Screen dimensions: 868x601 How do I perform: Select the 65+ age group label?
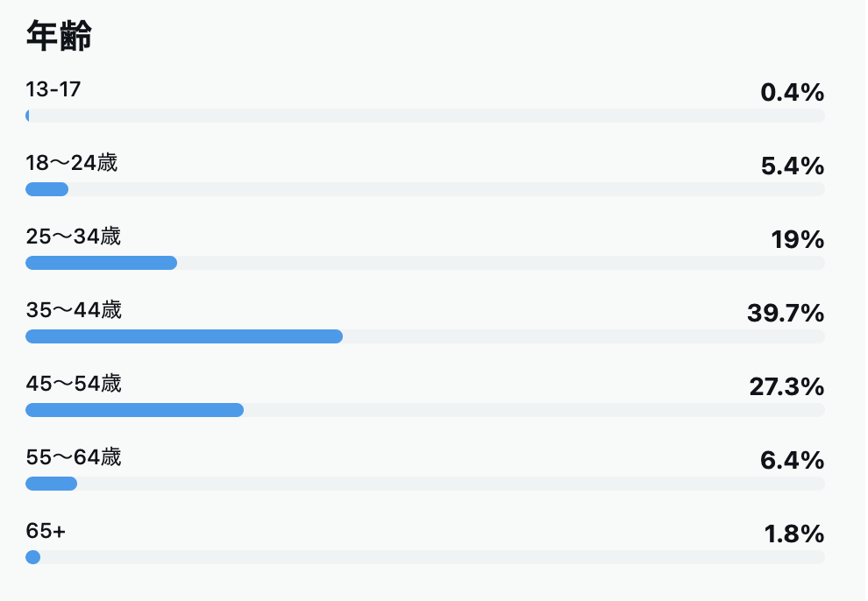(x=46, y=530)
